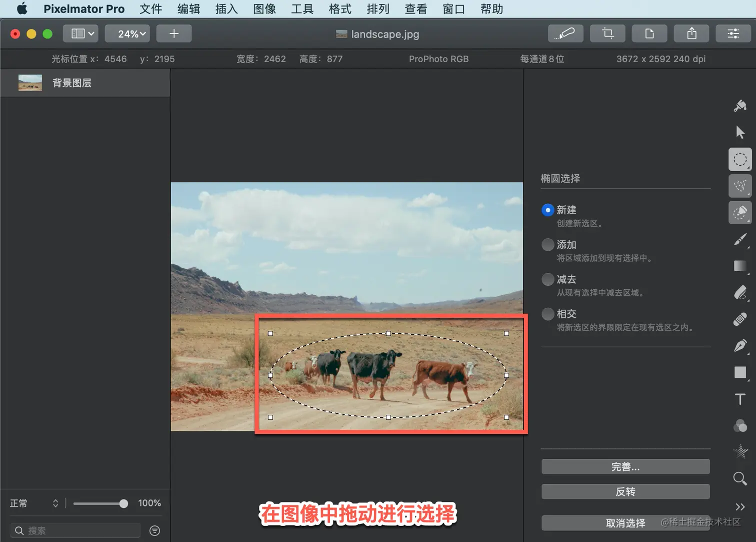
Task: Open the Apple menu
Action: (22, 9)
